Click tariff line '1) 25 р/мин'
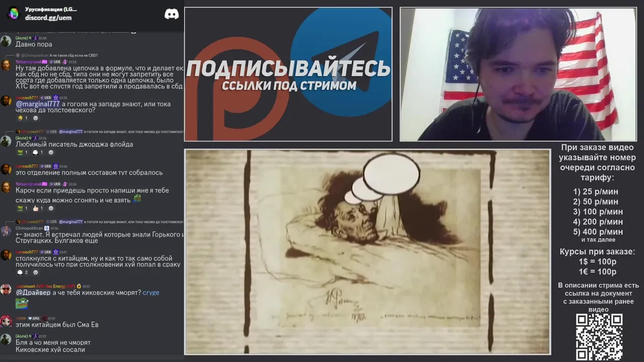Image resolution: width=644 pixels, height=362 pixels. click(x=596, y=192)
